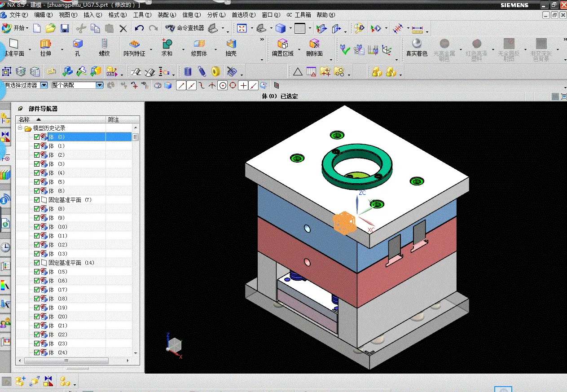The height and width of the screenshot is (392, 567).
Task: Open the 文件(F) menu
Action: click(x=18, y=15)
